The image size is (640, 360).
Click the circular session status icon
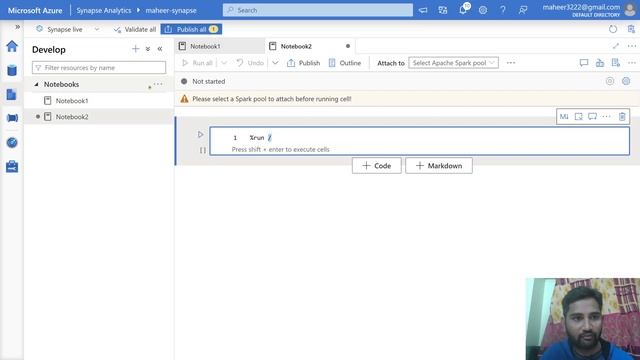click(x=610, y=81)
